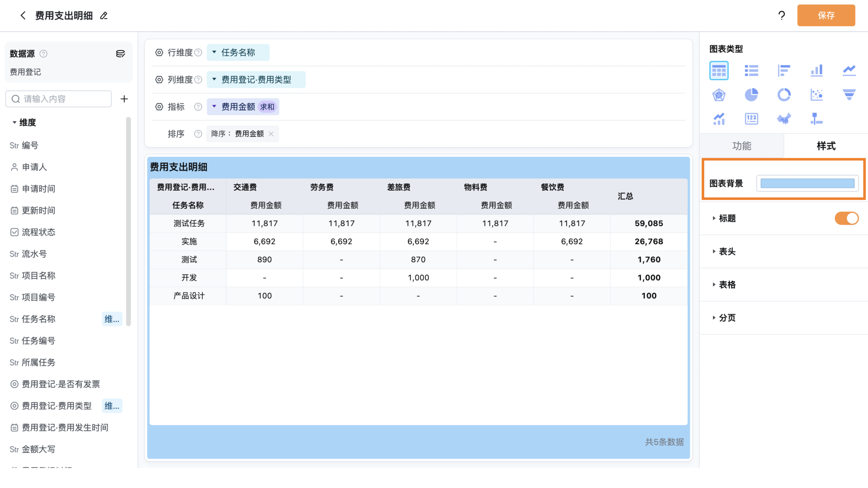Select the funnel chart type
This screenshot has height=488, width=868.
(849, 95)
